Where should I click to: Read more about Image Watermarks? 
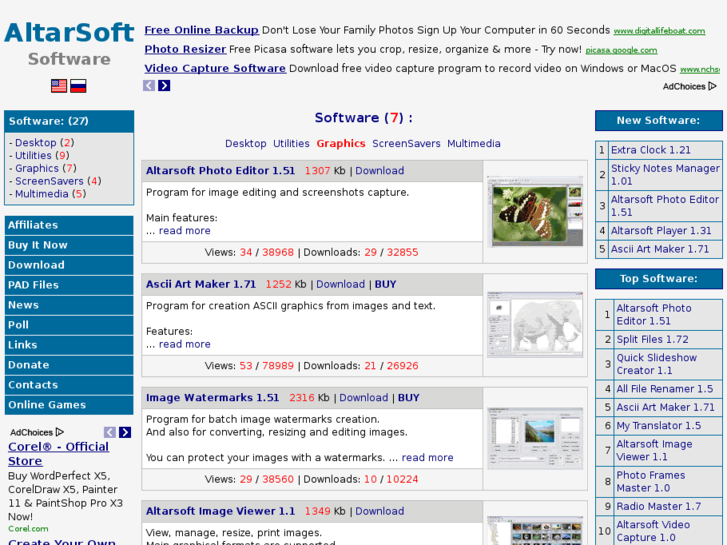click(x=427, y=458)
